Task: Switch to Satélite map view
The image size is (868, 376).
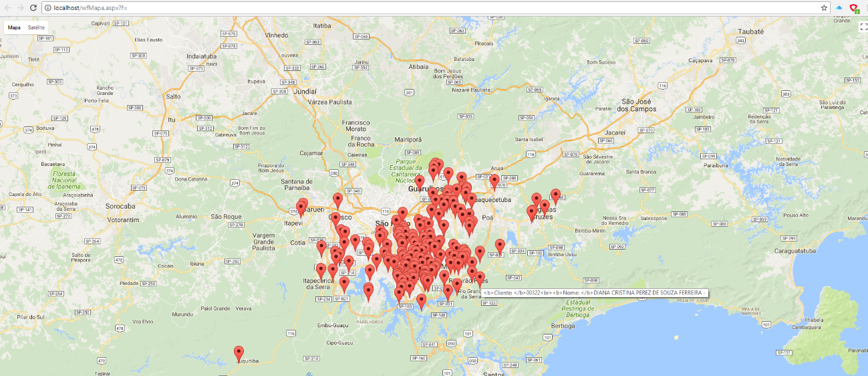Action: (x=36, y=27)
